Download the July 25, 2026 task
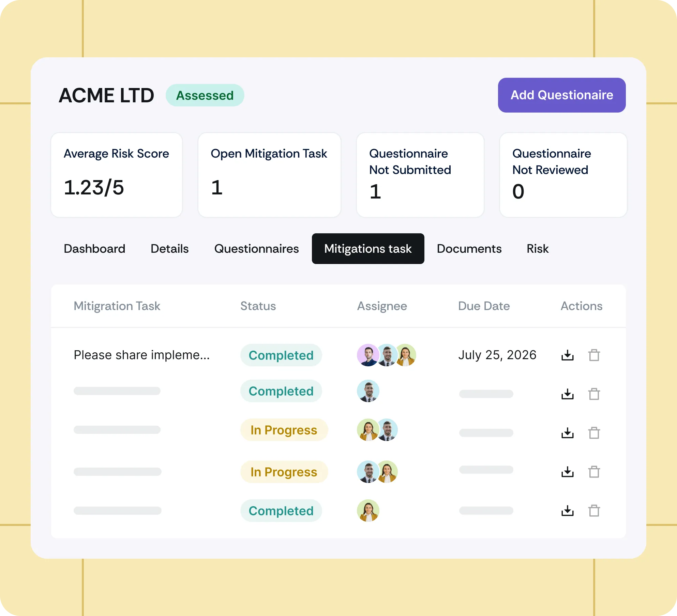Viewport: 677px width, 616px height. click(x=567, y=355)
